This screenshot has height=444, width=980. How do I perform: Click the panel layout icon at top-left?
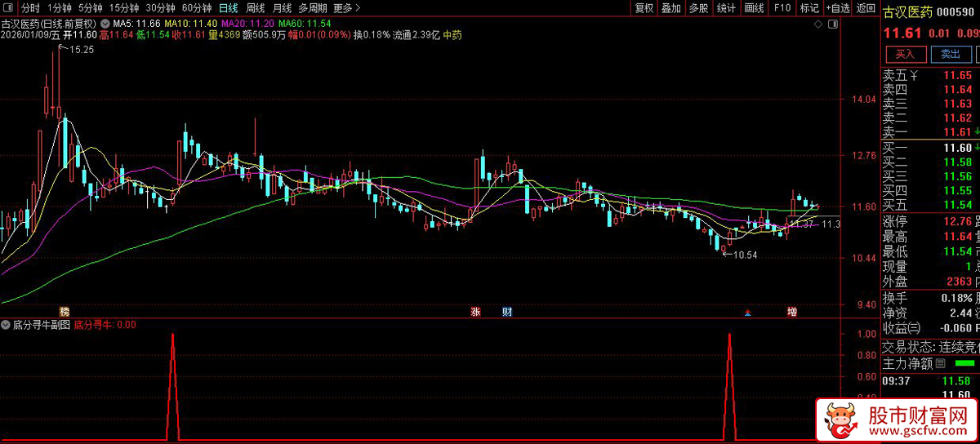tap(7, 8)
